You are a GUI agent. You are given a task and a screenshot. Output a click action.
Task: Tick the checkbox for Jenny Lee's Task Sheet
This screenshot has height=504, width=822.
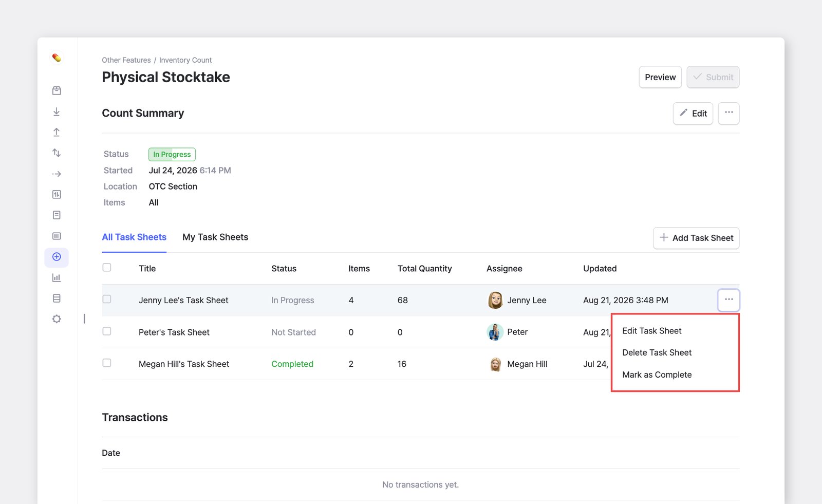click(x=107, y=299)
